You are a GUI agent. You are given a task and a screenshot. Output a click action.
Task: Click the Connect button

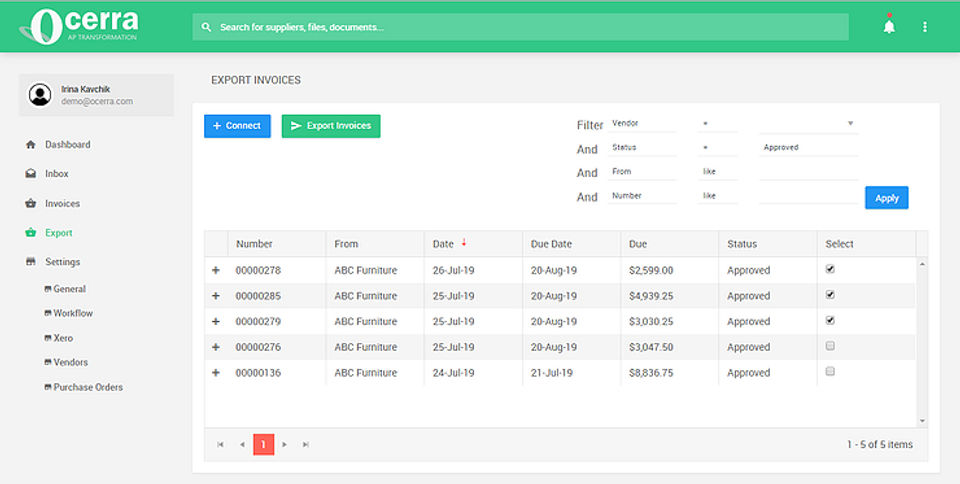coord(238,126)
